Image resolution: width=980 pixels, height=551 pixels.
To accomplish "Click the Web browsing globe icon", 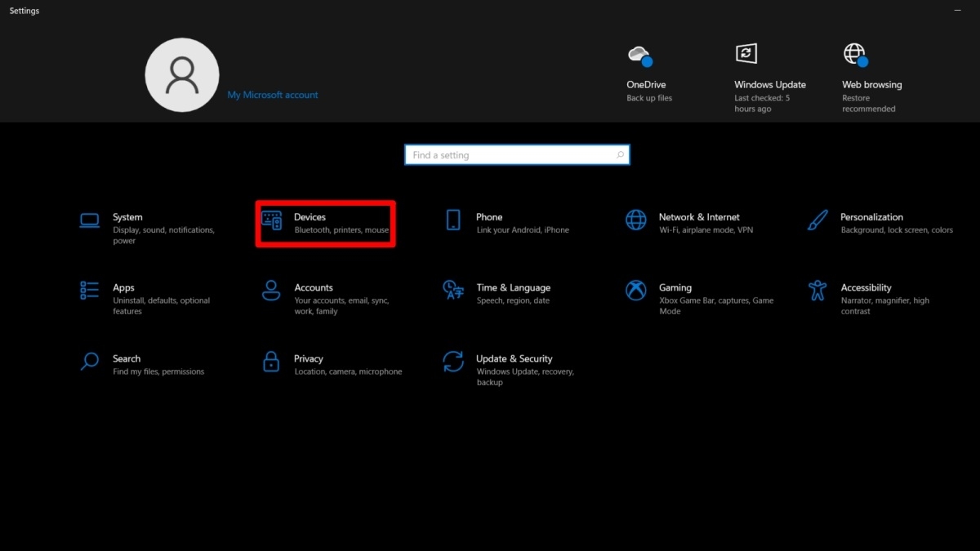I will [855, 55].
